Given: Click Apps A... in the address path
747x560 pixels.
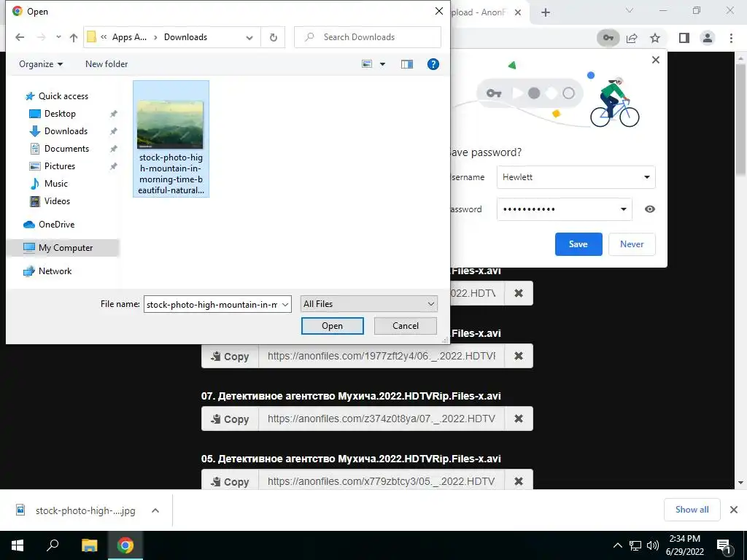Looking at the screenshot, I should pyautogui.click(x=129, y=37).
